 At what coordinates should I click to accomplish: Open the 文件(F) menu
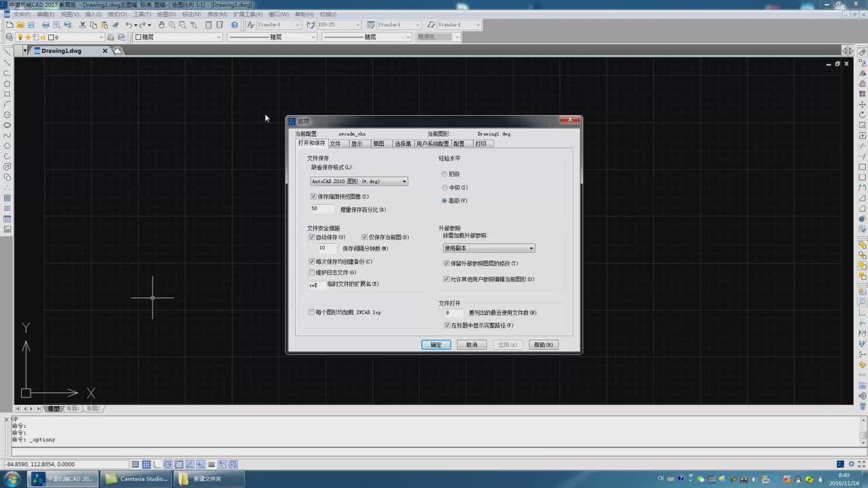point(22,14)
